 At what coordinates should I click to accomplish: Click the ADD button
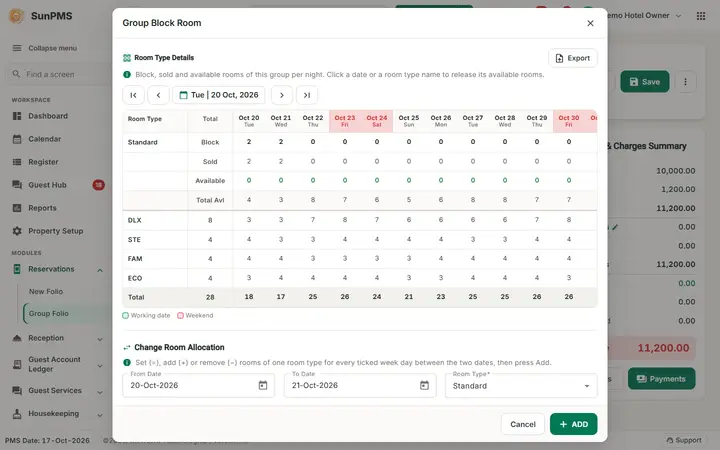[x=574, y=424]
